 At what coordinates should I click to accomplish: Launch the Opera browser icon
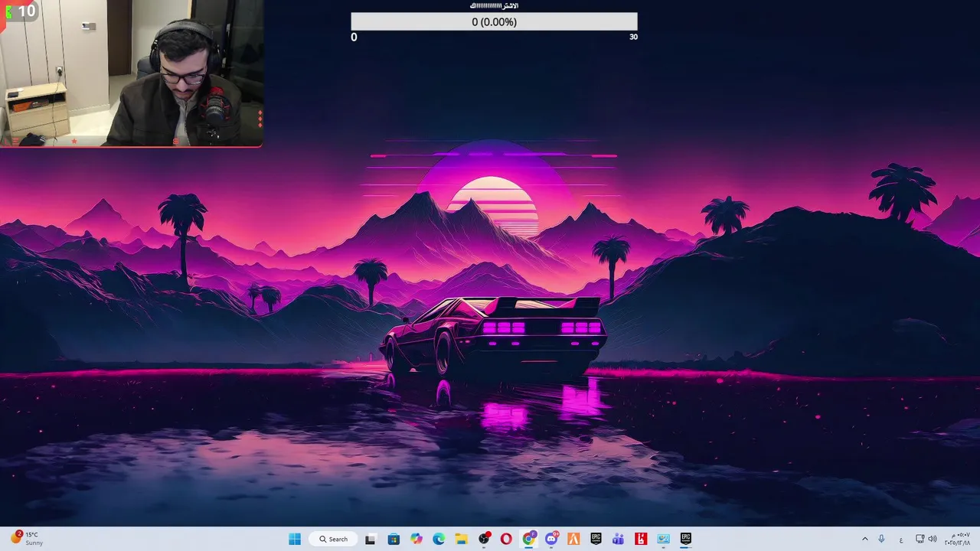(x=506, y=539)
